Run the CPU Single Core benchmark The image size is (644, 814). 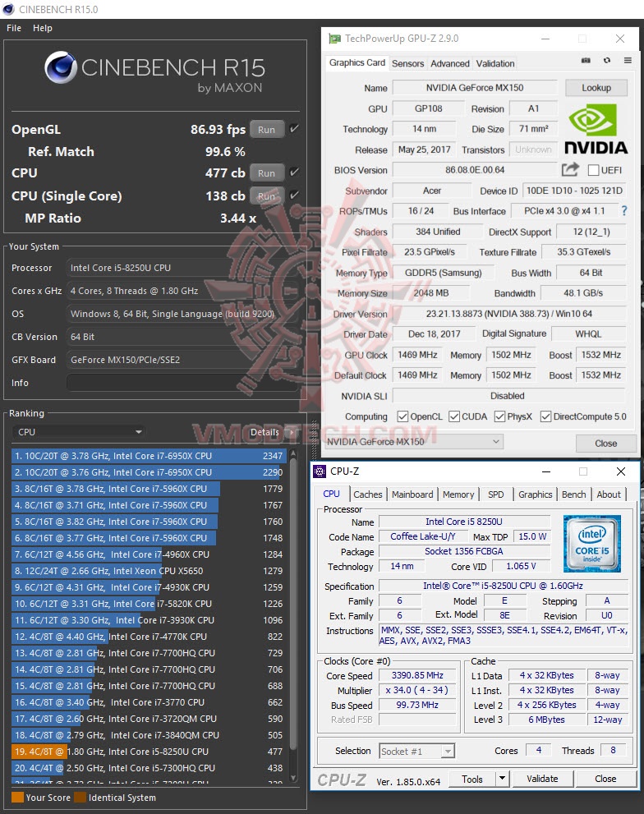point(266,195)
